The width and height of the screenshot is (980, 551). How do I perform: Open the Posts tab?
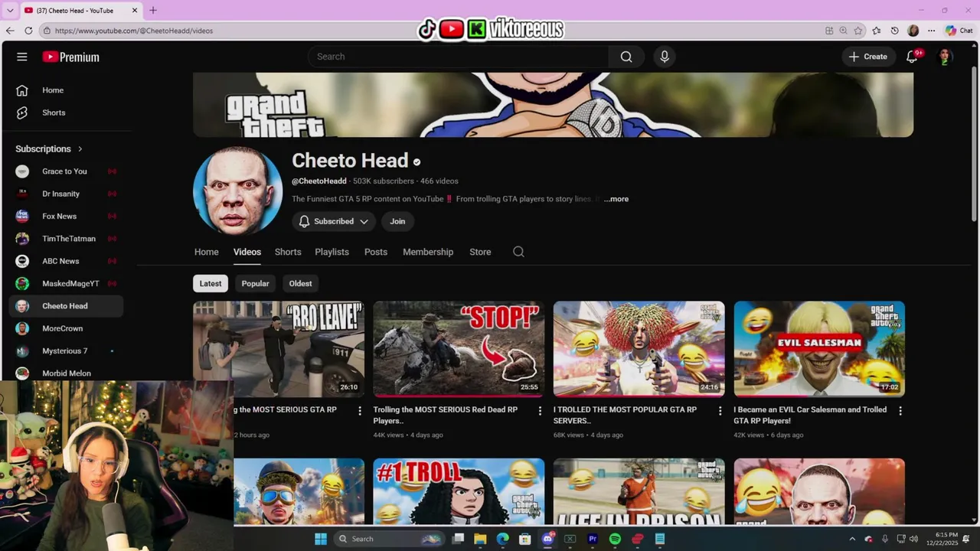pos(376,252)
